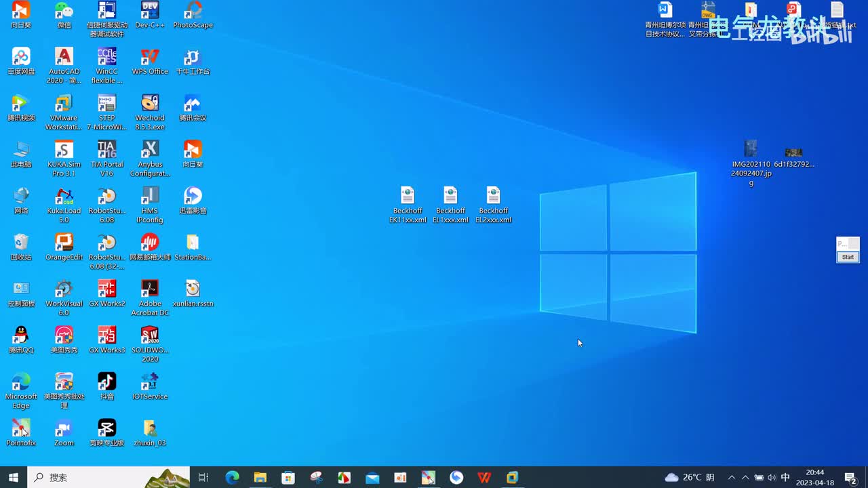Select the RobotStudio 6.08 (32-bit) desktop icon
This screenshot has height=488, width=868.
pos(107,252)
